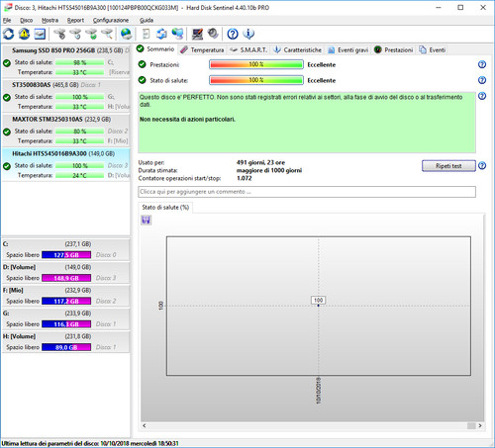The image size is (495, 448).
Task: Click the blue question mark help toolbar icon
Action: (x=233, y=34)
